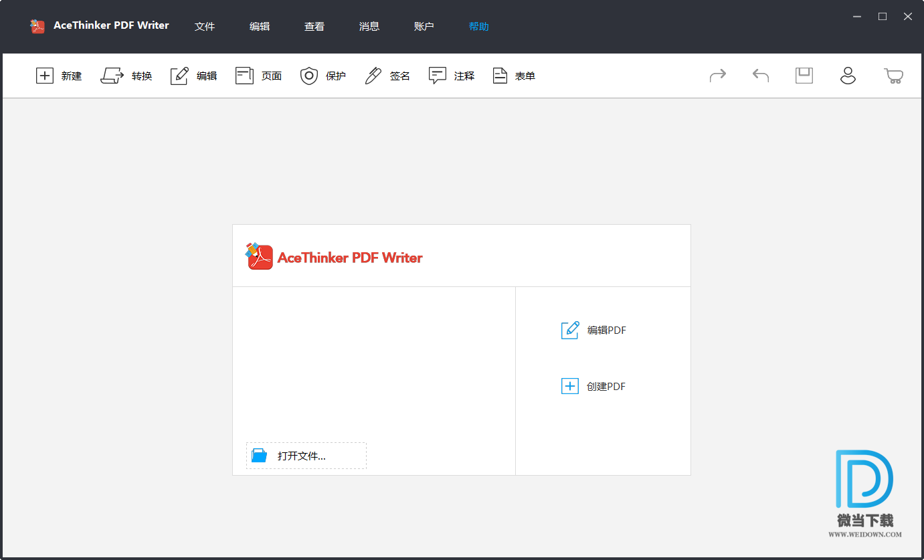Click the 创建PDF link text
The width and height of the screenshot is (924, 560).
pyautogui.click(x=606, y=386)
